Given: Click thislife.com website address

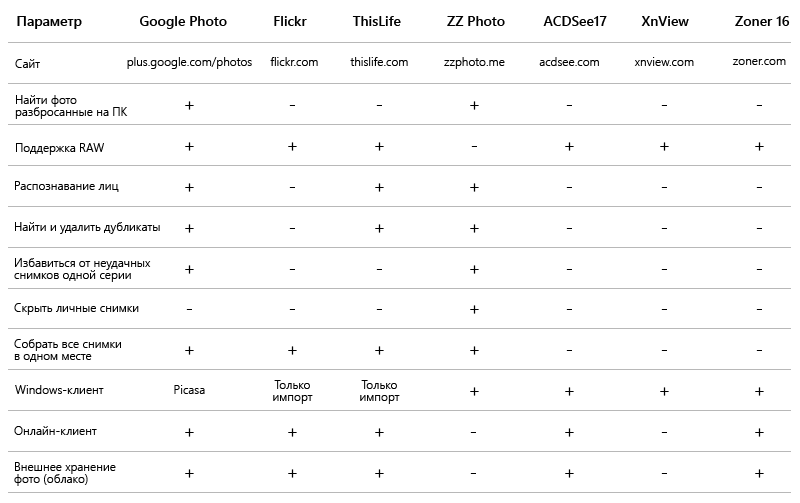Looking at the screenshot, I should [379, 62].
